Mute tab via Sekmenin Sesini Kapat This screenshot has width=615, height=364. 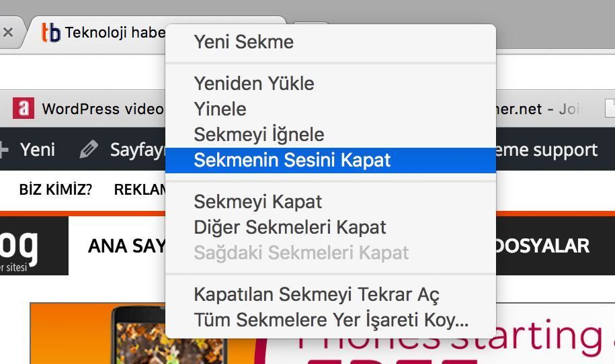click(x=292, y=161)
